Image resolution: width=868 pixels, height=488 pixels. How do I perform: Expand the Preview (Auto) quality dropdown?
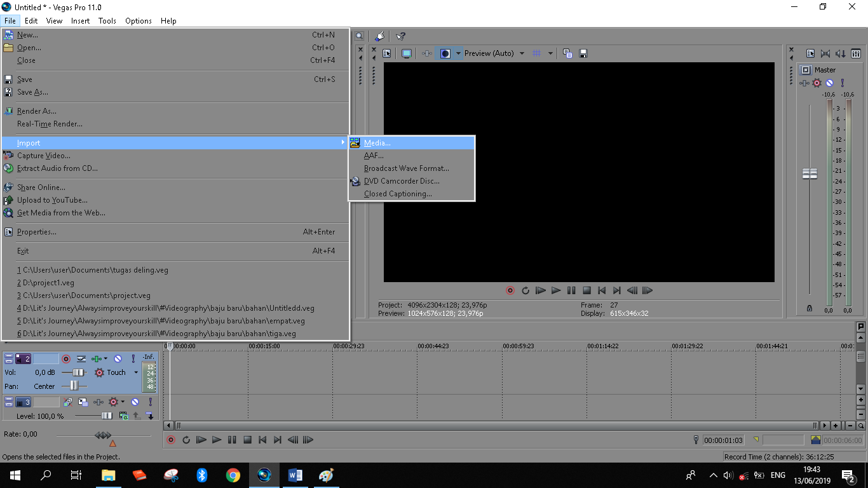click(522, 53)
